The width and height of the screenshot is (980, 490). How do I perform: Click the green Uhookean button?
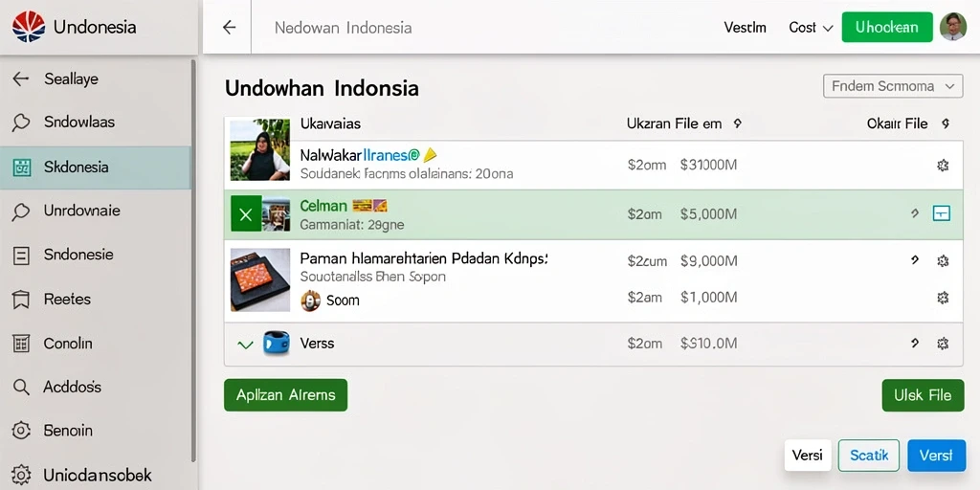point(887,28)
